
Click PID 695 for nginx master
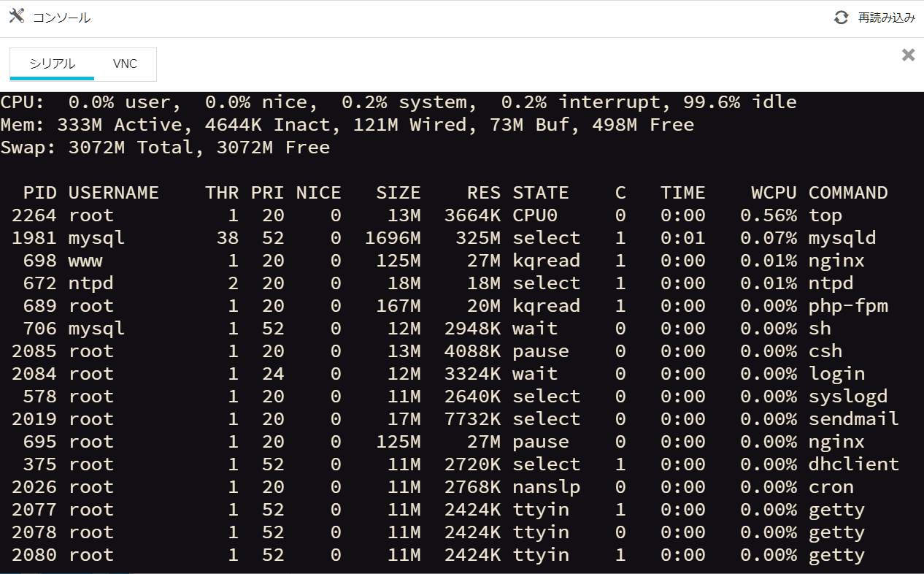[x=39, y=442]
